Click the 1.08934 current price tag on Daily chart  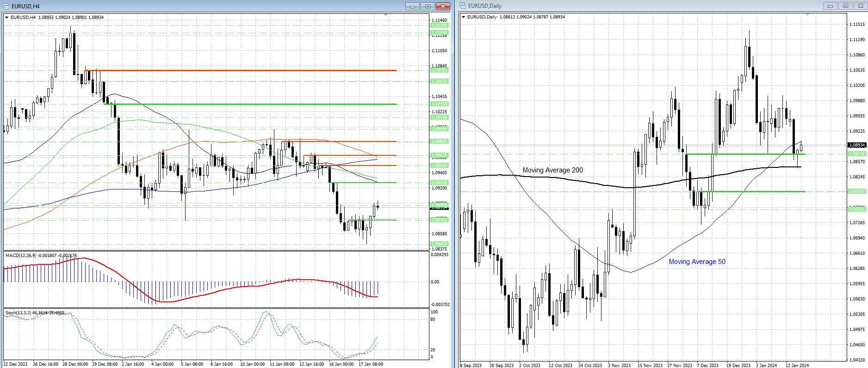(857, 145)
